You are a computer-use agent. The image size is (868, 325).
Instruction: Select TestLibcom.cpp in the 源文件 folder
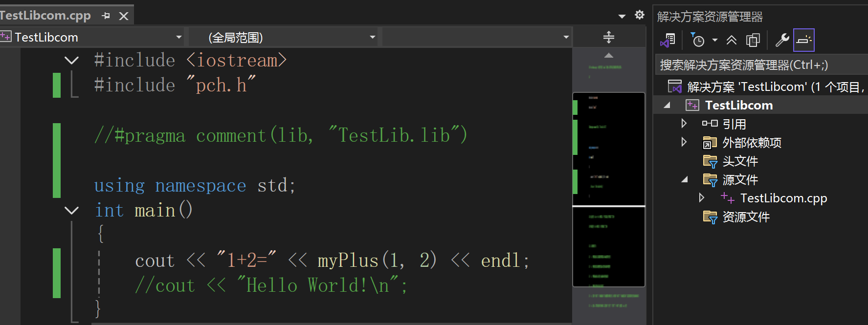point(783,198)
